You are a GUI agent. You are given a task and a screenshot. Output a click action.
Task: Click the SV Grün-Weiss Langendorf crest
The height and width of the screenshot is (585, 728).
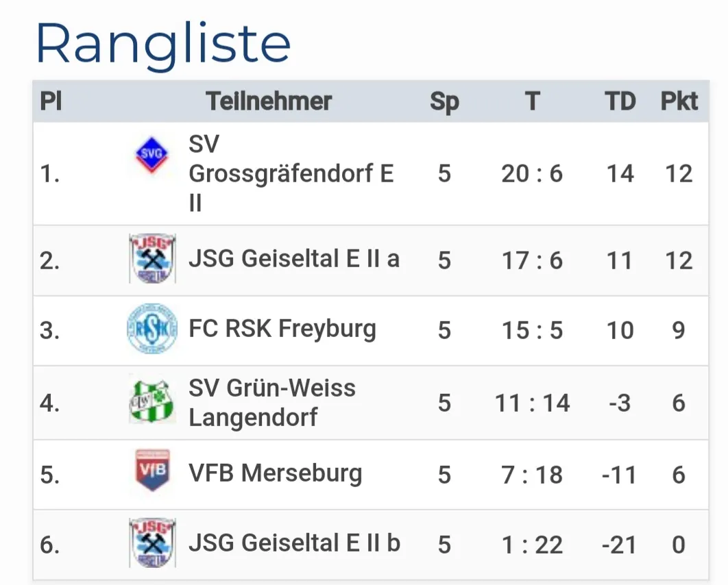tap(152, 402)
